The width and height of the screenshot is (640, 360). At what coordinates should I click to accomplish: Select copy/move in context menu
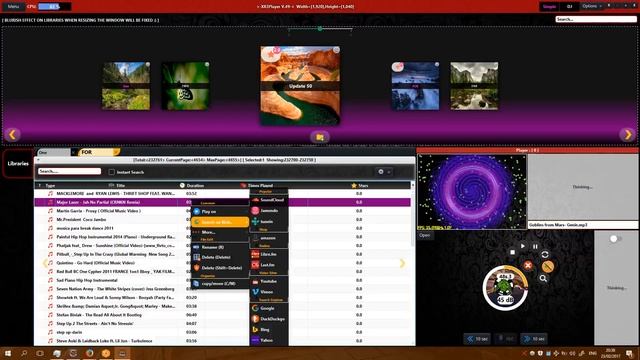point(220,283)
